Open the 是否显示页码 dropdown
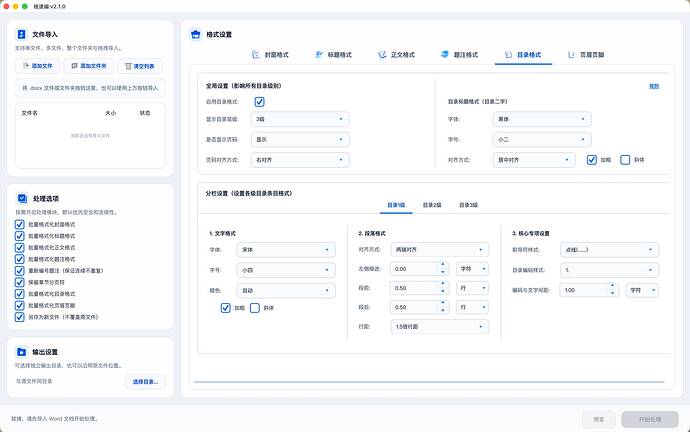The width and height of the screenshot is (690, 432). pyautogui.click(x=300, y=139)
